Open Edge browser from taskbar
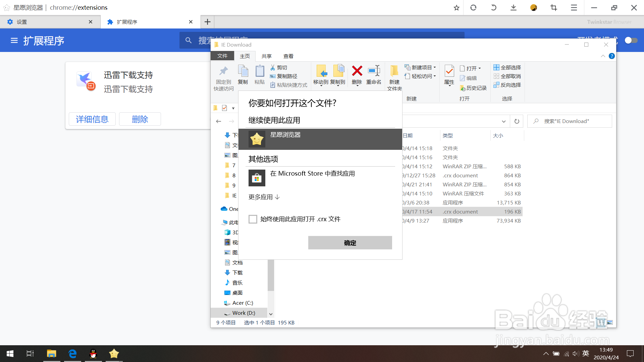Screen dimensions: 644x362 [x=72, y=353]
